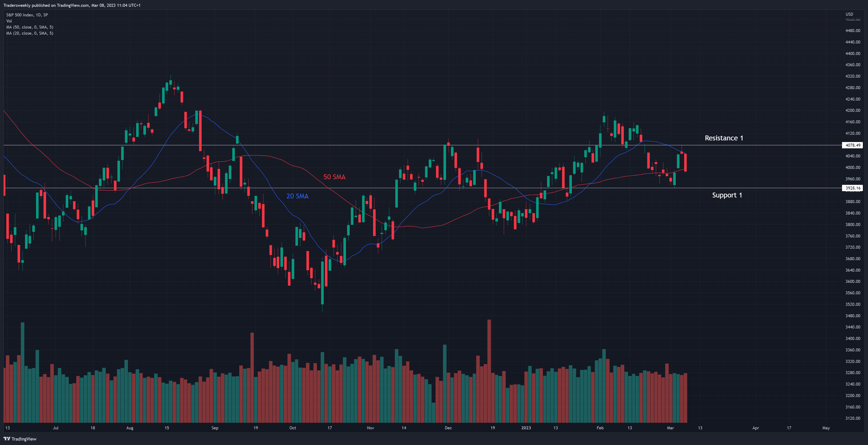
Task: Click the 4400.00 price axis label
Action: pyautogui.click(x=853, y=53)
